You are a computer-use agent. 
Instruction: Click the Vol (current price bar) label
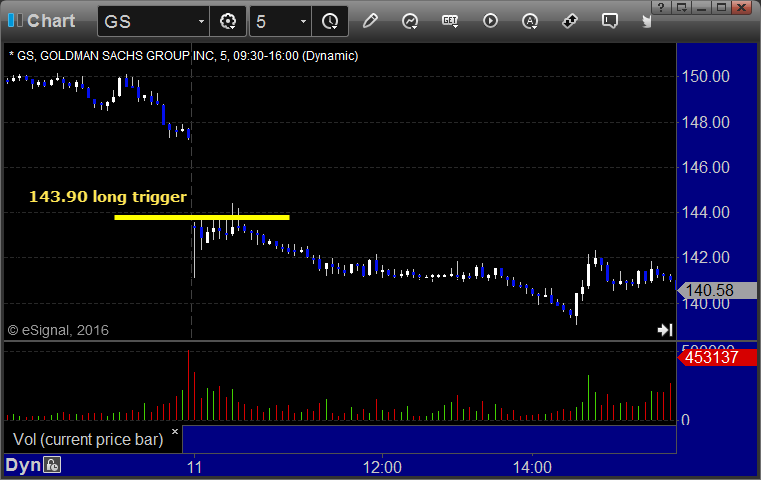coord(88,439)
